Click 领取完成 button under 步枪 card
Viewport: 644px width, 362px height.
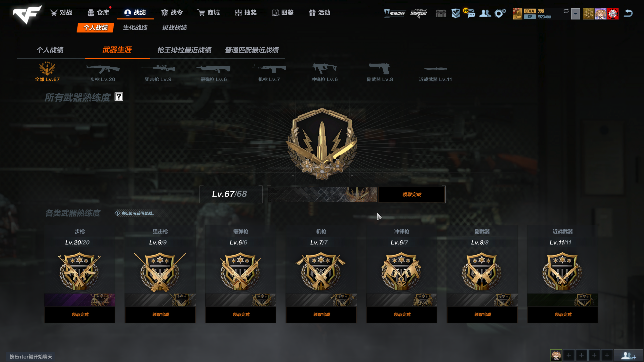(80, 314)
